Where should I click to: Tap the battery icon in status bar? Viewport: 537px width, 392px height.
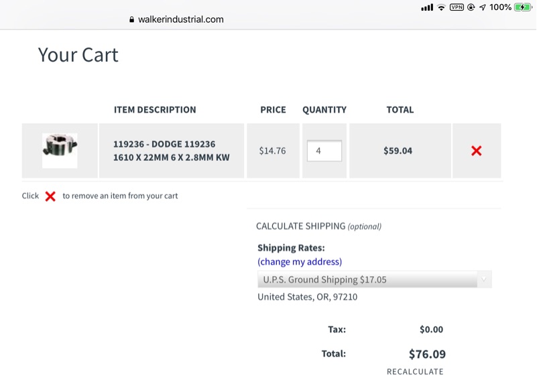pos(522,7)
